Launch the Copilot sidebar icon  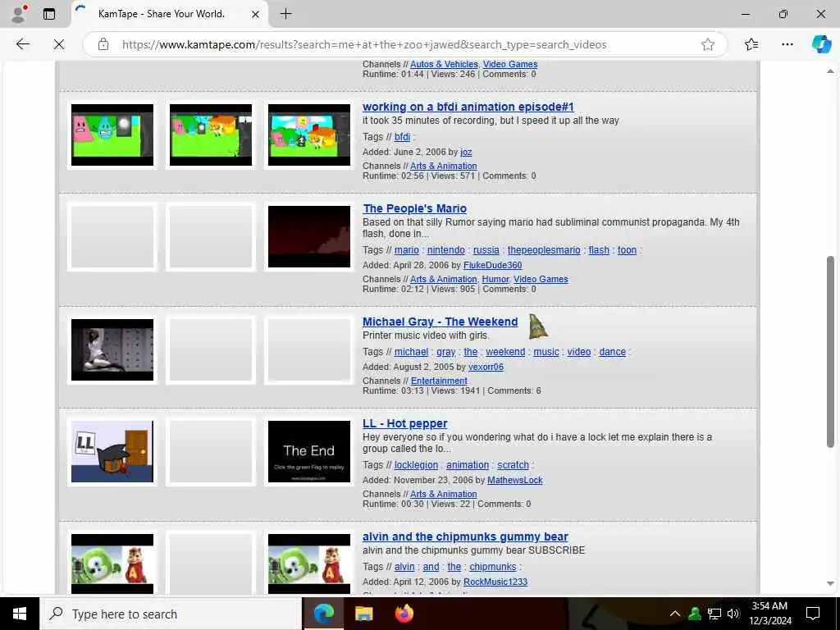tap(820, 44)
